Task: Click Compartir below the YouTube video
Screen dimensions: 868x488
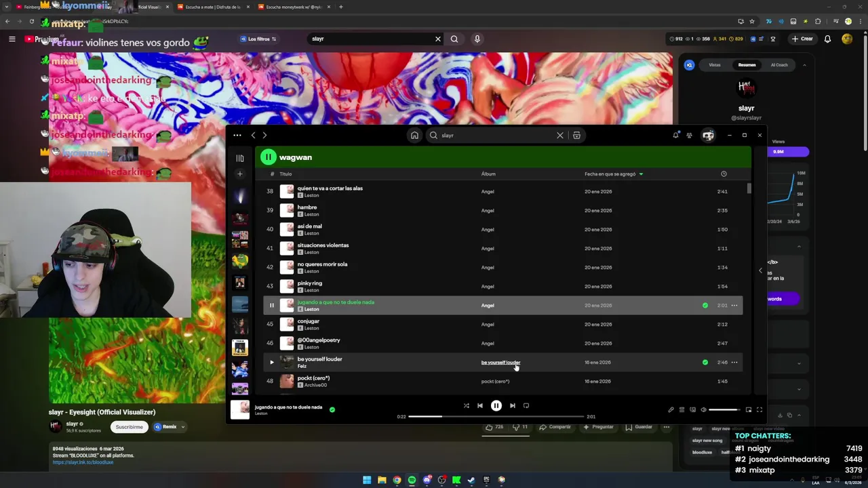Action: point(555,427)
